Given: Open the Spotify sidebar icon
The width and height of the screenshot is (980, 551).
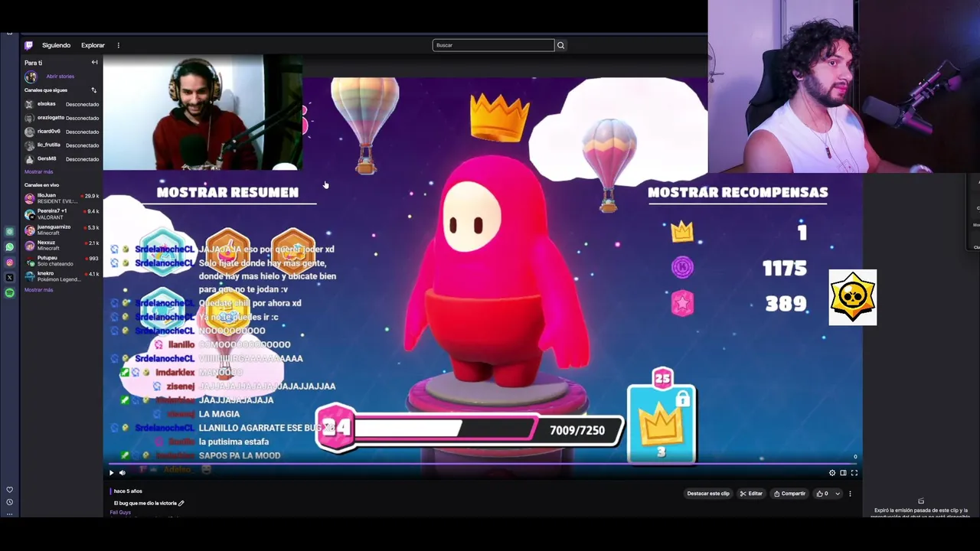Looking at the screenshot, I should 9,293.
